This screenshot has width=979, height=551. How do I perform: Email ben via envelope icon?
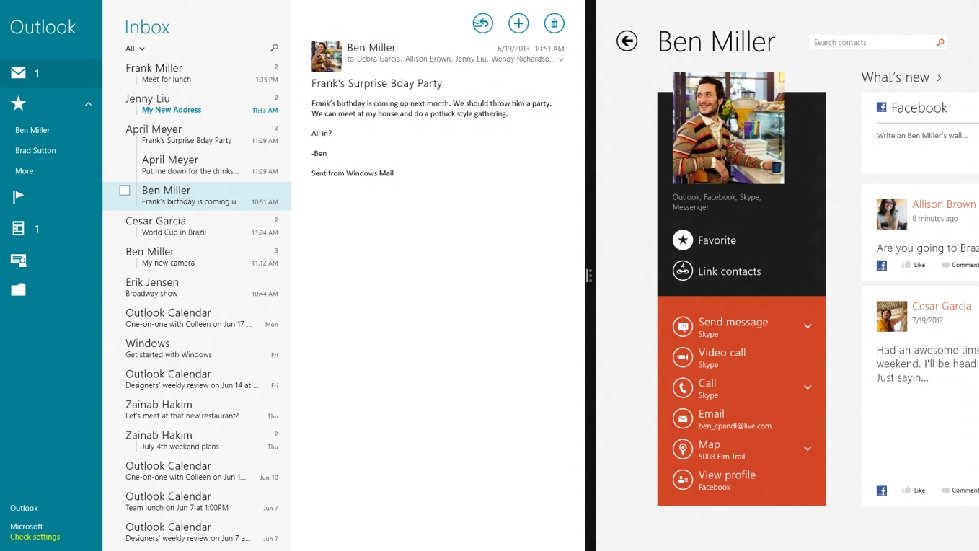(682, 418)
